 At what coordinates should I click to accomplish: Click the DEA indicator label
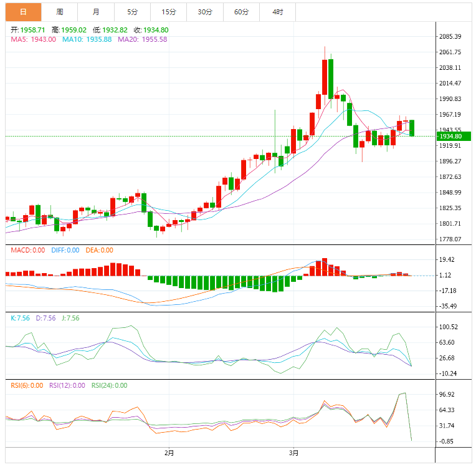99,250
